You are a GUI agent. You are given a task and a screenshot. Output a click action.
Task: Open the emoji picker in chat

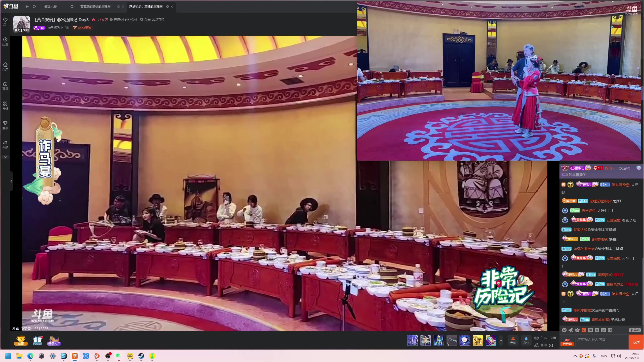[x=564, y=330]
